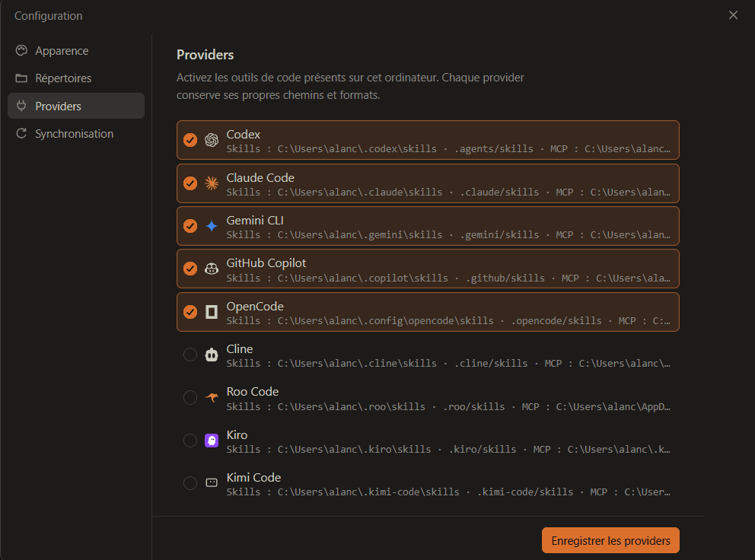Click the GitHub Copilot icon

pyautogui.click(x=212, y=269)
